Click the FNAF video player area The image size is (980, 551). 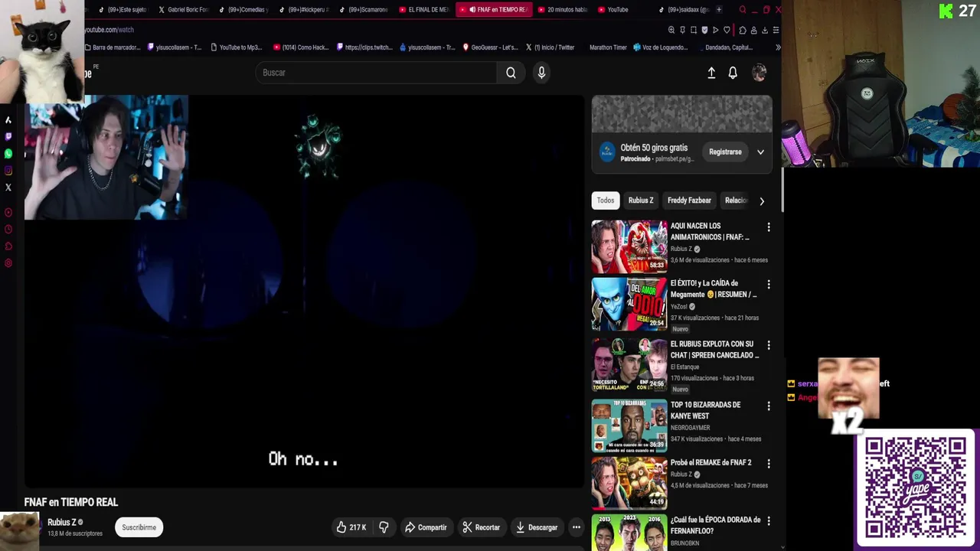pyautogui.click(x=305, y=292)
